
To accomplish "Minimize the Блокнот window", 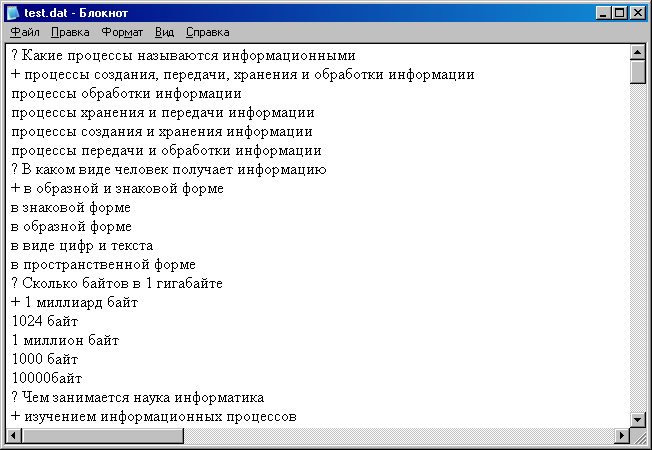I will click(x=603, y=13).
